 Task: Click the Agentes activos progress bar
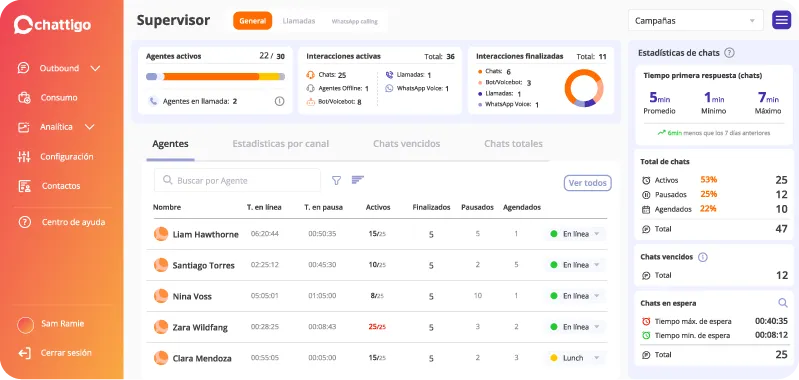pyautogui.click(x=216, y=76)
